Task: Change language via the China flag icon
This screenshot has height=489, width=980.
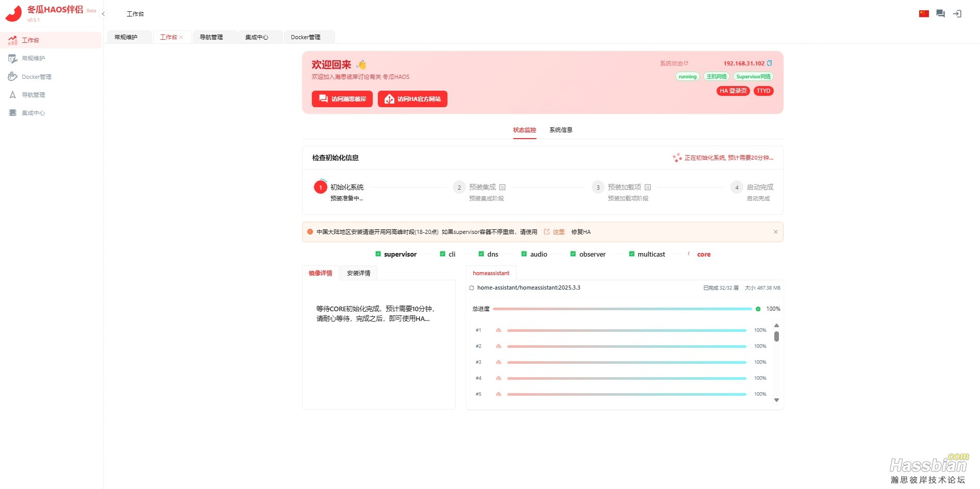Action: (x=924, y=14)
